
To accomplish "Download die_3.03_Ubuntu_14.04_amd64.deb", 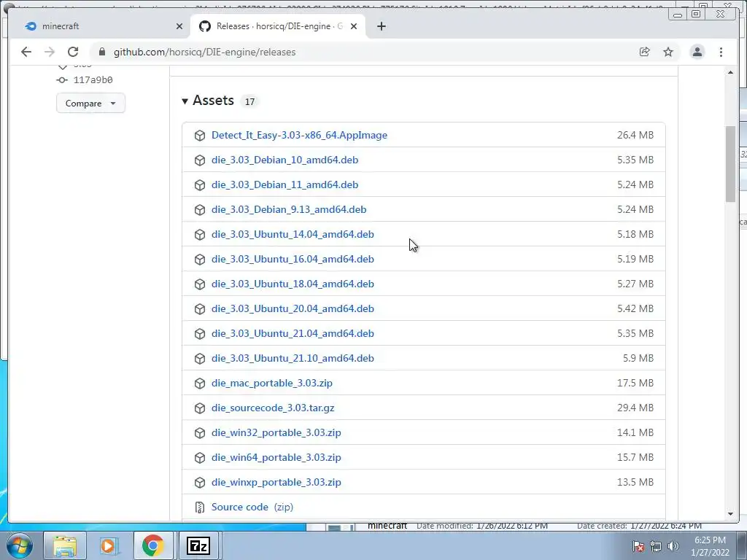I will (293, 234).
